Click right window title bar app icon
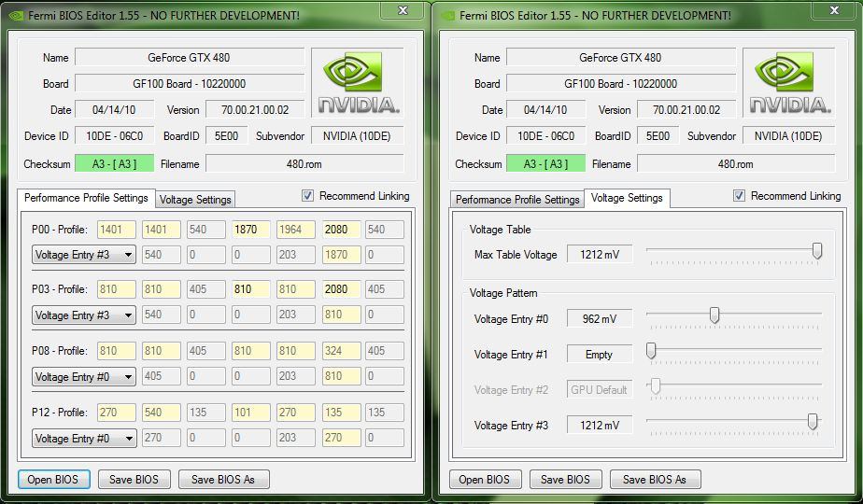The image size is (863, 504). click(x=448, y=16)
